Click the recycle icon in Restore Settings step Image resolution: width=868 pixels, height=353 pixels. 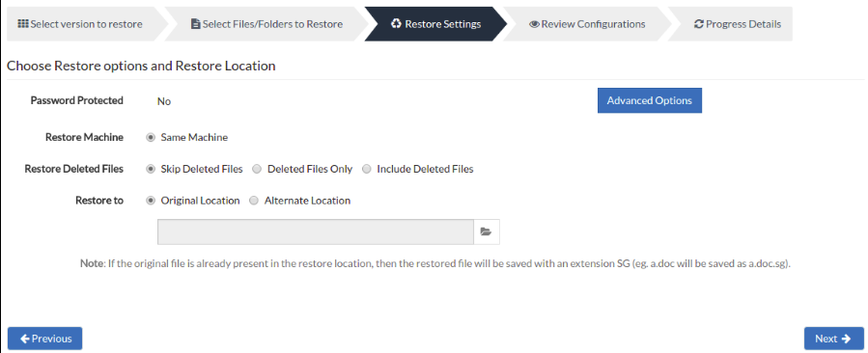pyautogui.click(x=396, y=24)
